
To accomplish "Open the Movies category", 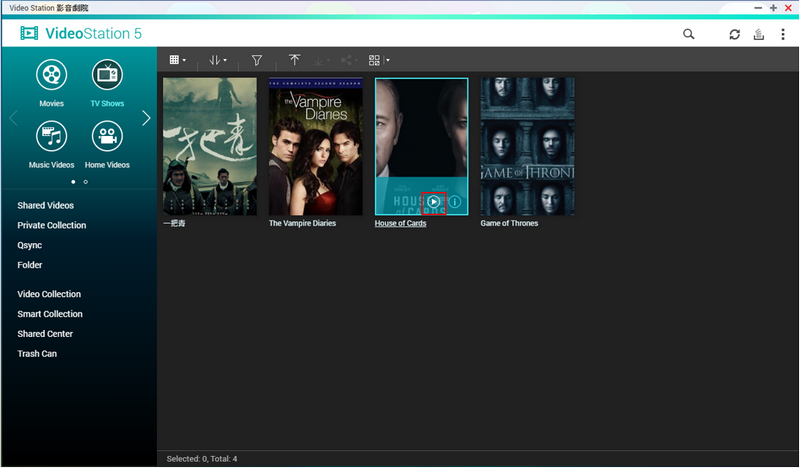I will pos(52,83).
